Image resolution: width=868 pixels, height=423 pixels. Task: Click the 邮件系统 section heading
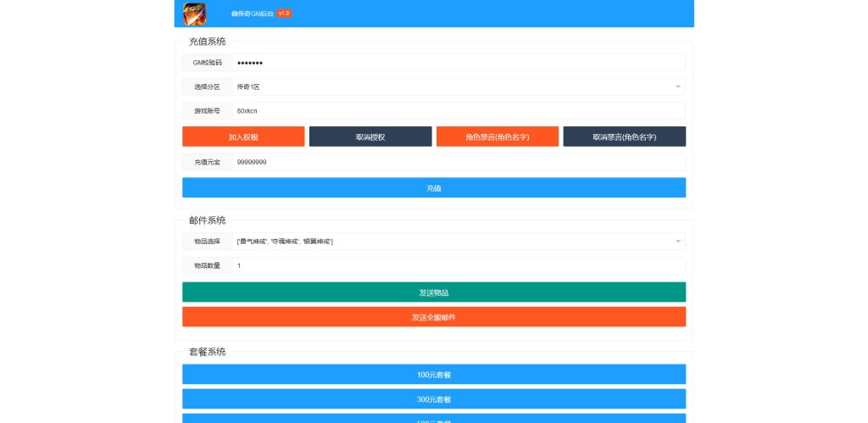[207, 220]
